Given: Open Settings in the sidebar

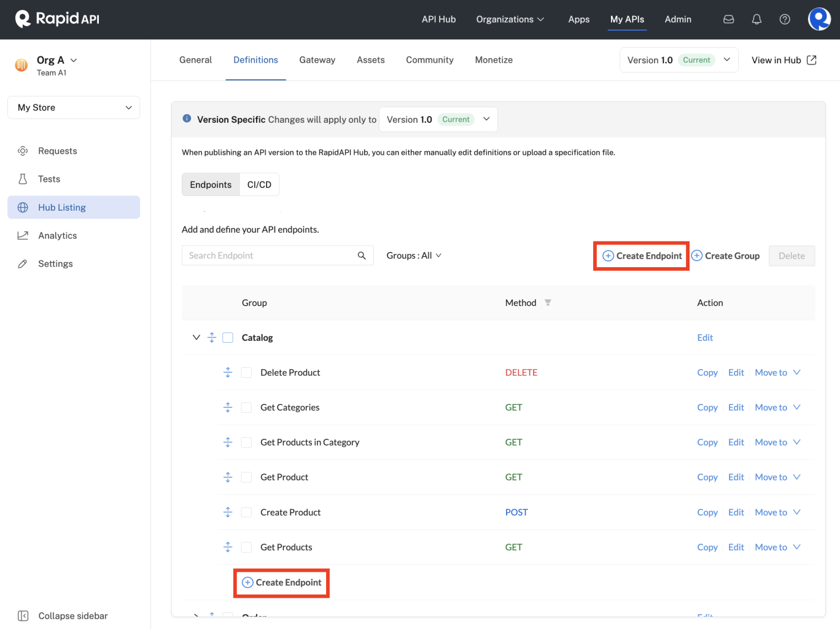Looking at the screenshot, I should coord(74,264).
